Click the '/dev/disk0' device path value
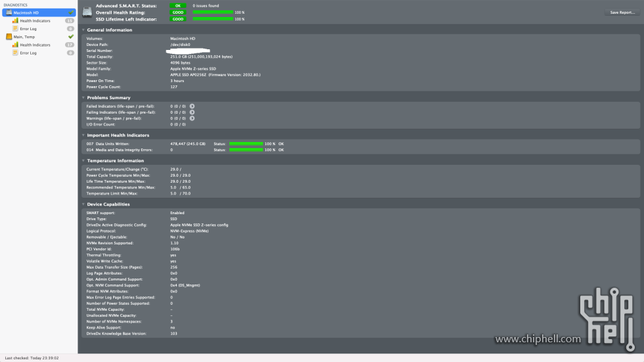The height and width of the screenshot is (362, 644). [180, 44]
